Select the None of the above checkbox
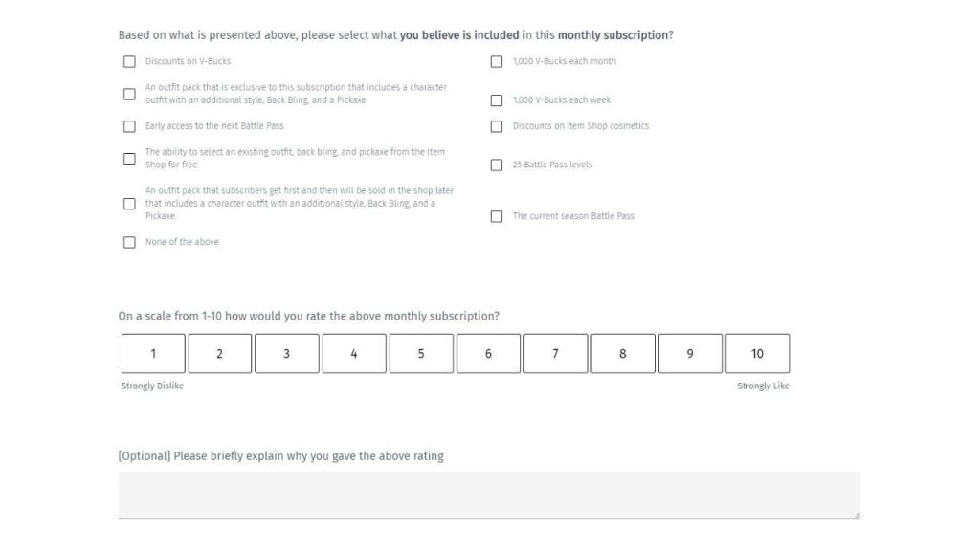 [x=129, y=243]
